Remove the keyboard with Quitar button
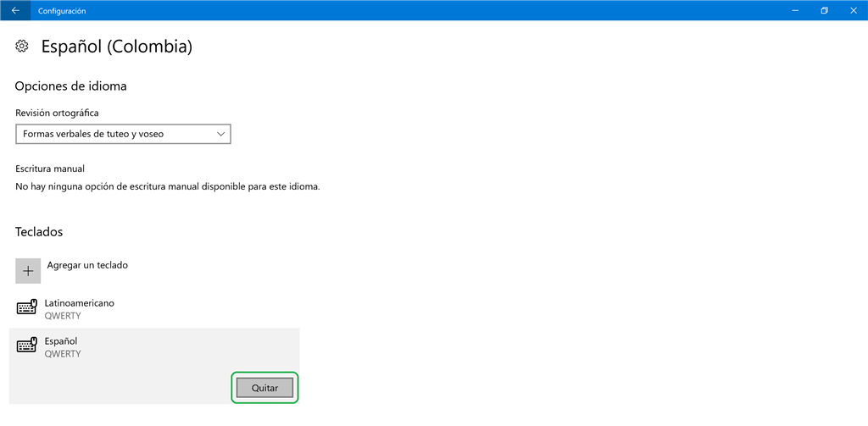The width and height of the screenshot is (868, 426). click(264, 388)
